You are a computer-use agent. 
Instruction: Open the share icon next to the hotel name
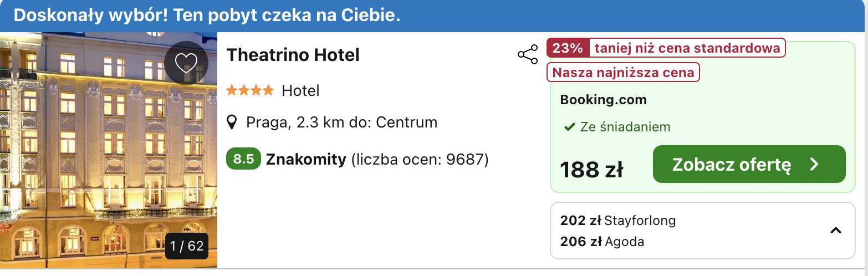click(x=528, y=55)
